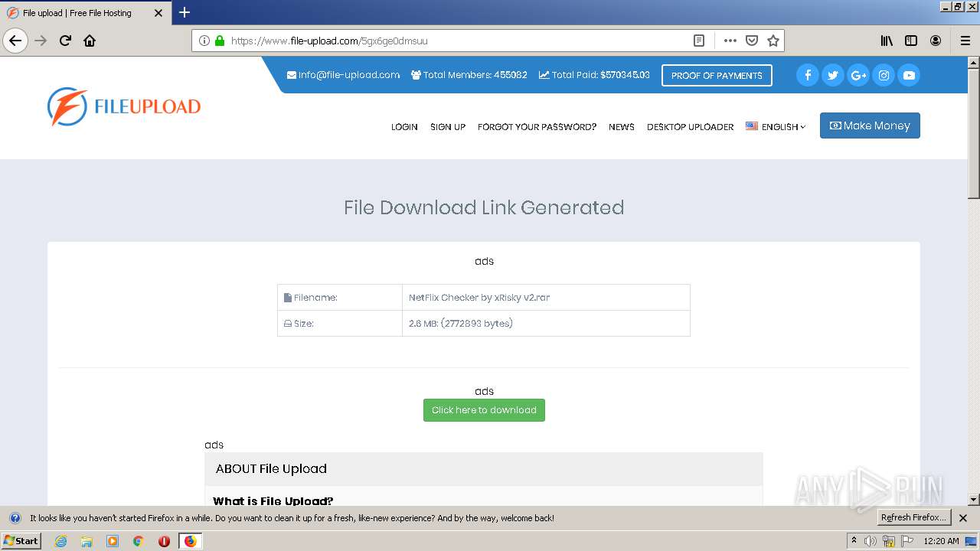Show sidebars toolbar icon
The image size is (980, 551).
[x=911, y=41]
